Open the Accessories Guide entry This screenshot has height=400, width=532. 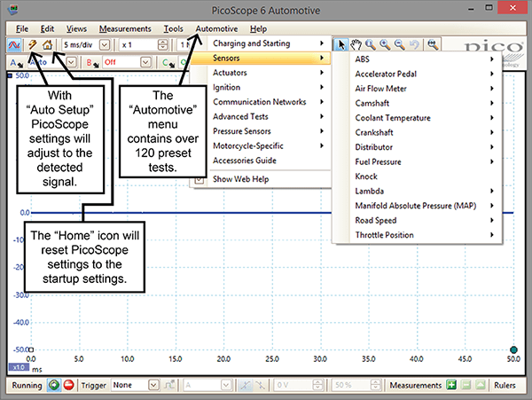(260, 161)
